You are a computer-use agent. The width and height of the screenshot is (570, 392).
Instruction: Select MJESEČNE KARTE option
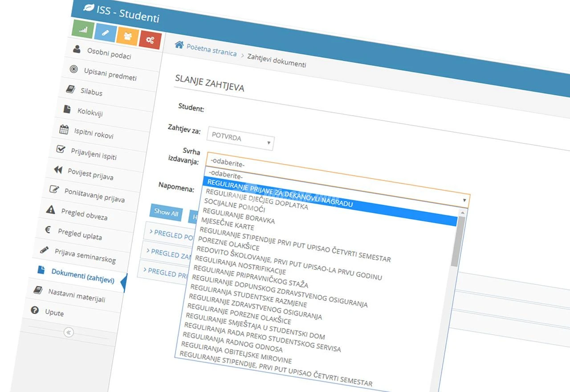pyautogui.click(x=228, y=223)
